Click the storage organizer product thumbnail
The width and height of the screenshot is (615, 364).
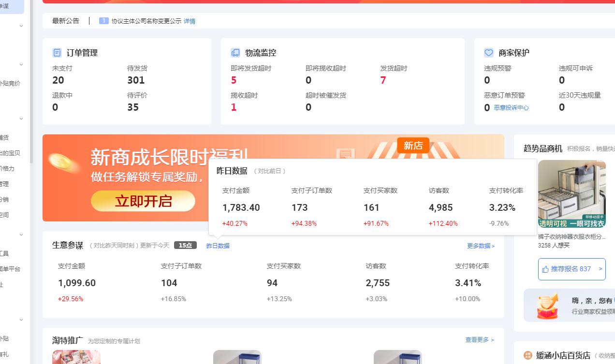[571, 194]
